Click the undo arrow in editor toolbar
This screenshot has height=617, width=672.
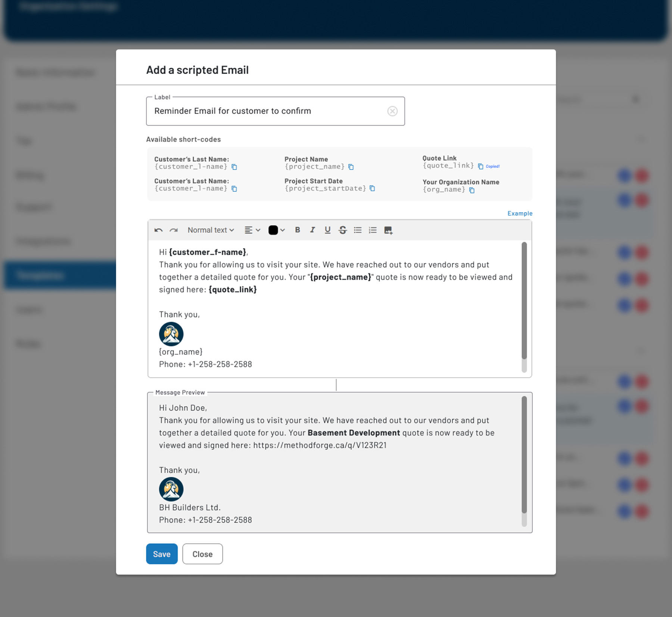tap(158, 230)
